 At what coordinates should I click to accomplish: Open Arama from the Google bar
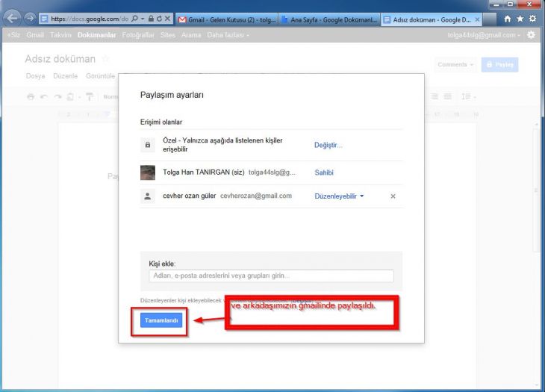pyautogui.click(x=191, y=35)
